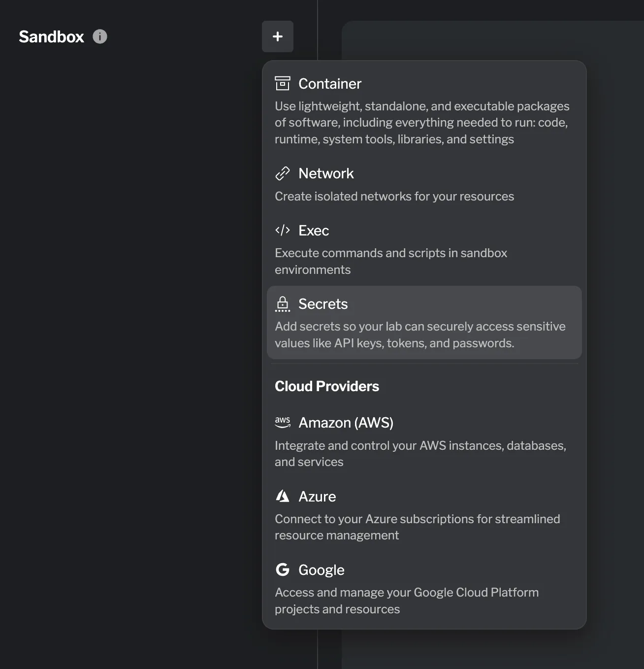Select the Exec menu option
Viewport: 644px width, 669px height.
314,230
